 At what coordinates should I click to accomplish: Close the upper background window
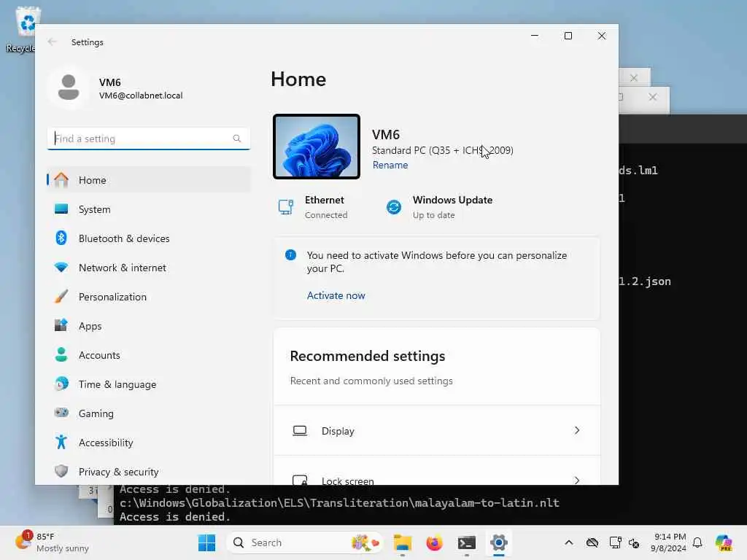tap(634, 77)
